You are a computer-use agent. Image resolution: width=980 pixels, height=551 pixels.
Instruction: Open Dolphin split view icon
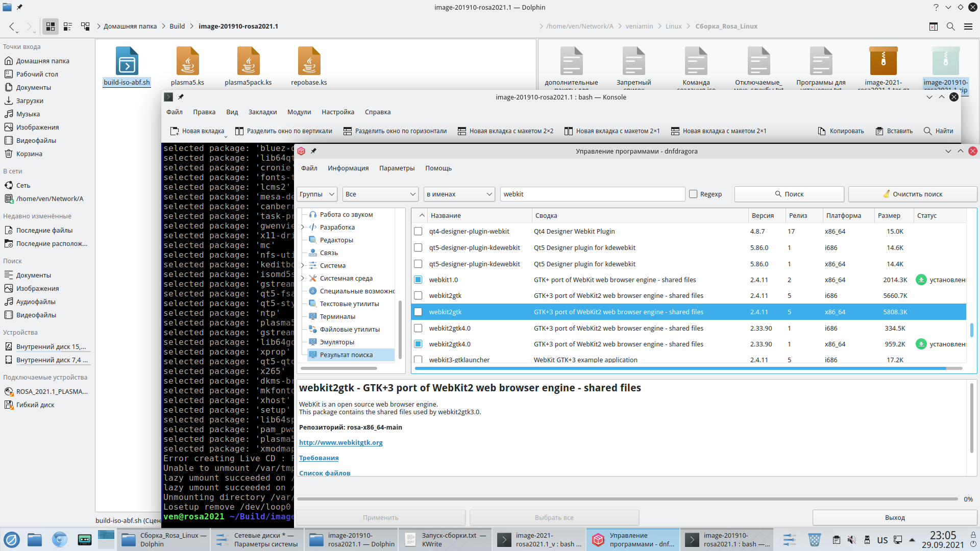(x=933, y=27)
